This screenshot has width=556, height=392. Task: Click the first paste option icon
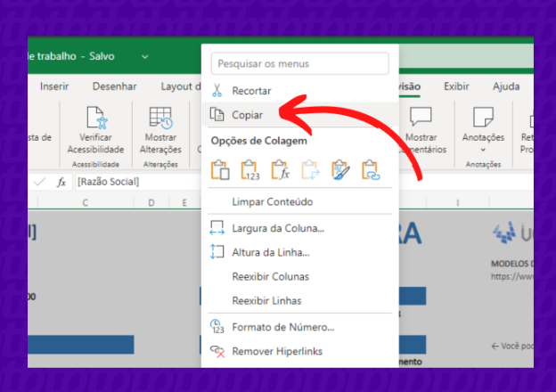point(220,169)
